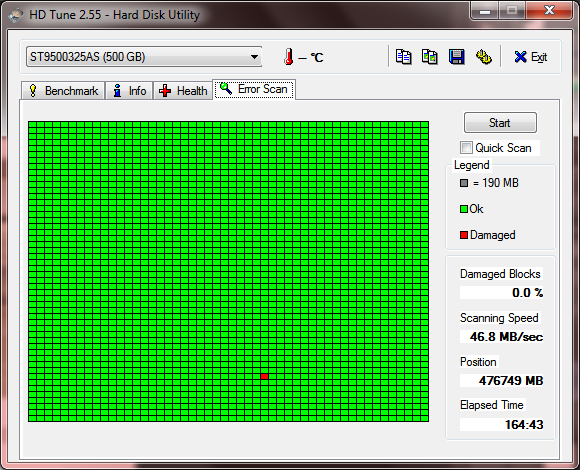
Task: Switch to the Benchmark tab
Action: pyautogui.click(x=63, y=91)
